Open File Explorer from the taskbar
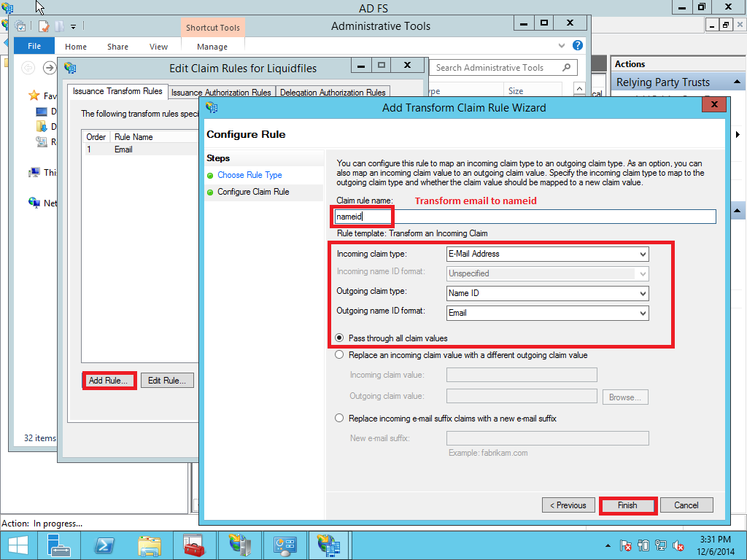 149,545
